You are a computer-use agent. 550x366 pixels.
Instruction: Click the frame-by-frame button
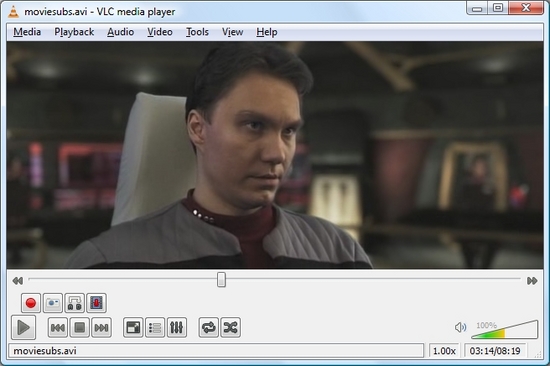tap(96, 303)
